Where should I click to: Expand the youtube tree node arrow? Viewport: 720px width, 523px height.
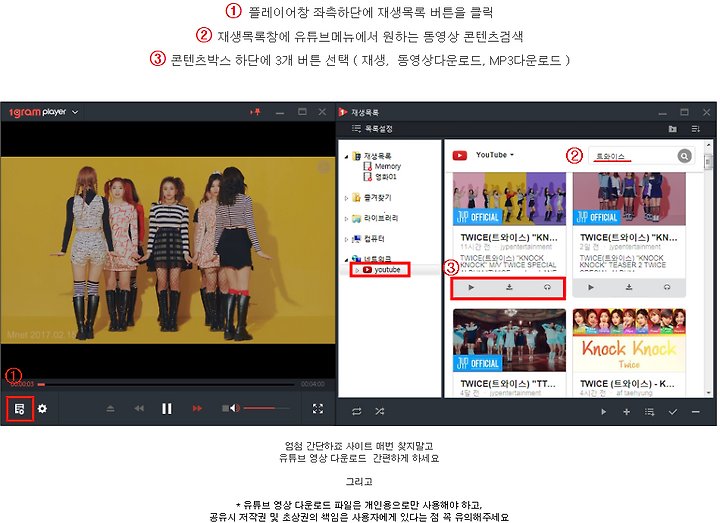357,270
